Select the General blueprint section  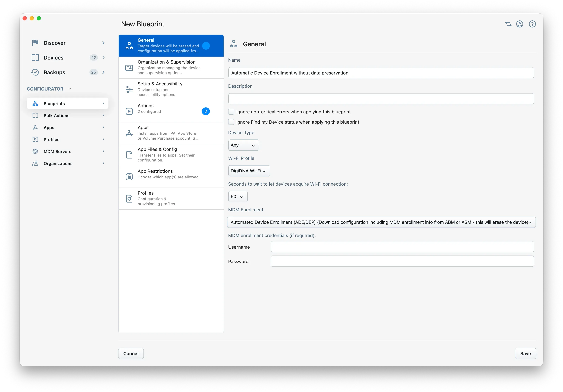click(171, 46)
